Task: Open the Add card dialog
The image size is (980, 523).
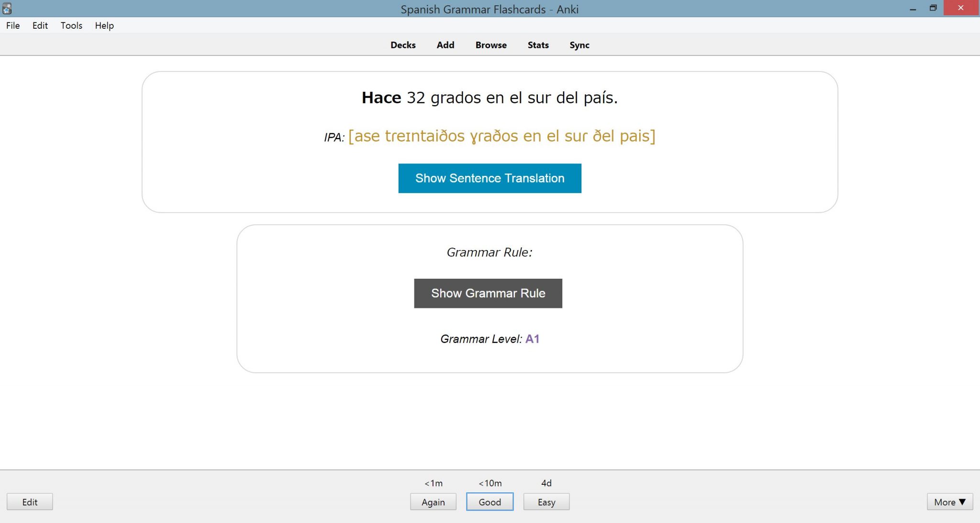Action: tap(445, 44)
